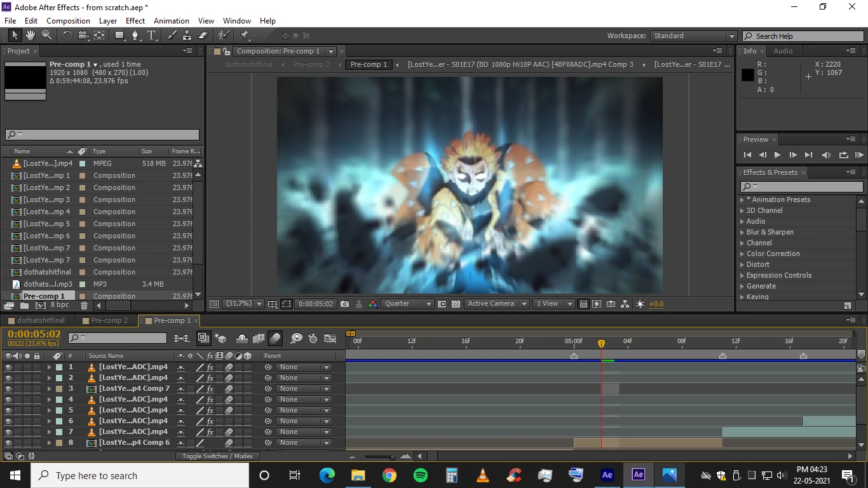Select the Hand tool
The width and height of the screenshot is (868, 488).
[31, 36]
